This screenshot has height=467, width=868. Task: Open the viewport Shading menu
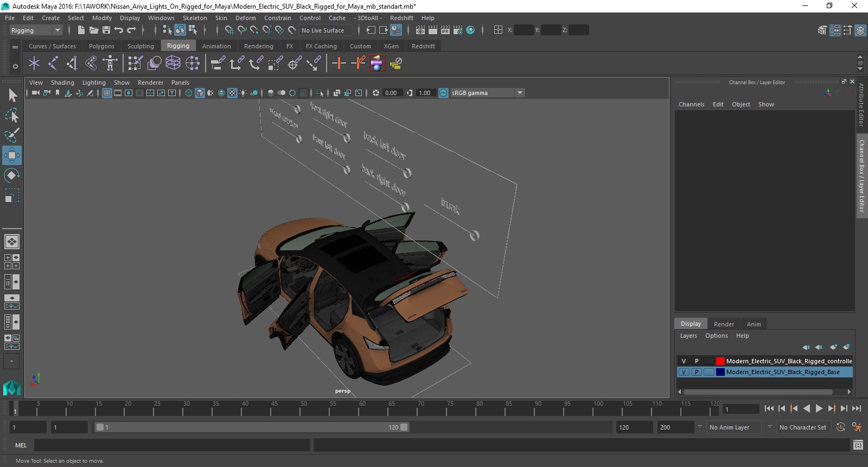62,83
